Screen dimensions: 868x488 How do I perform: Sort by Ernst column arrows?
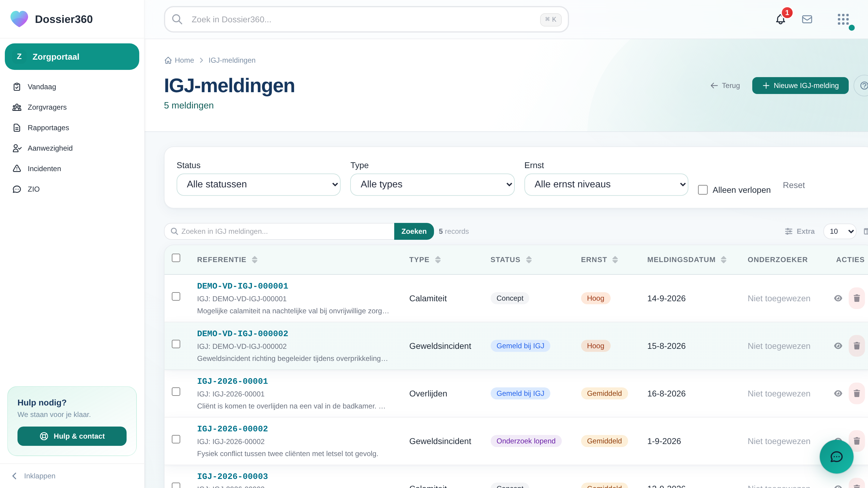[x=615, y=260]
